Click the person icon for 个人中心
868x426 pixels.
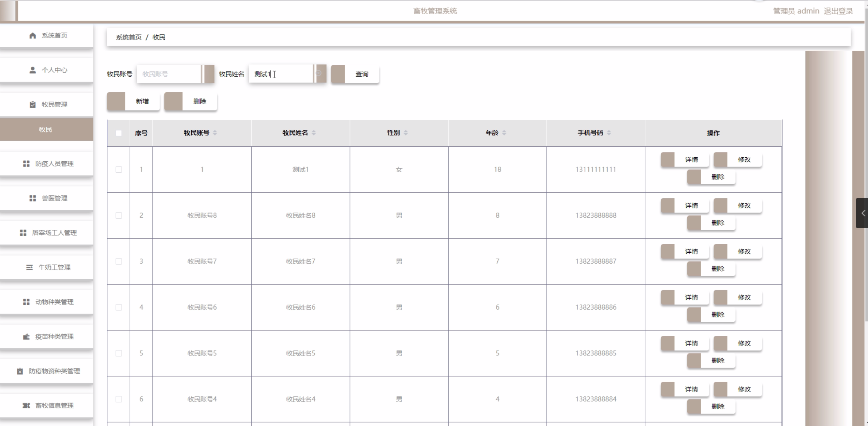point(33,70)
